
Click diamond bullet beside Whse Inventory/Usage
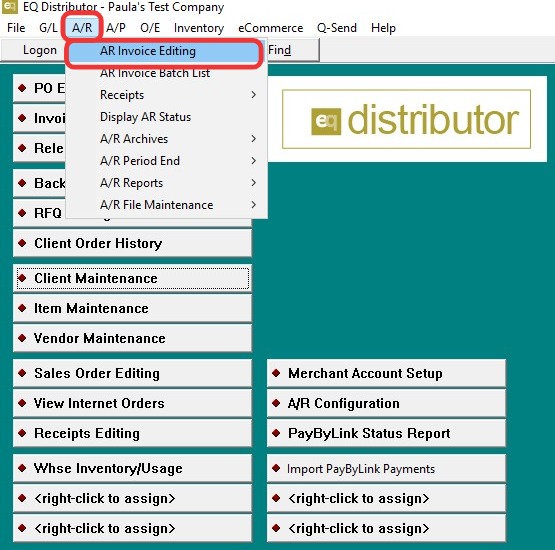pyautogui.click(x=22, y=468)
